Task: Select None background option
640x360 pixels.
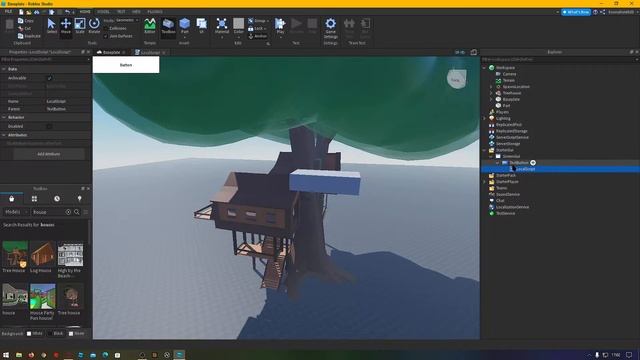Action: click(x=71, y=333)
